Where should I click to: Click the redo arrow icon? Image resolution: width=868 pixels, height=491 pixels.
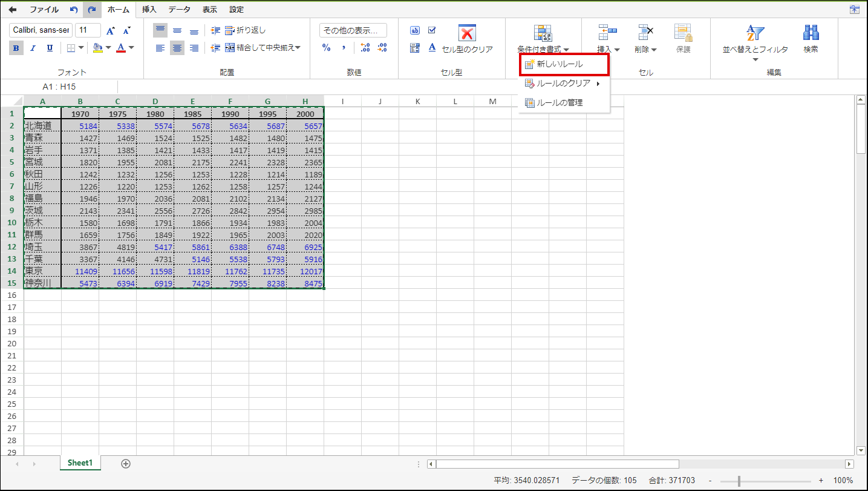point(91,10)
